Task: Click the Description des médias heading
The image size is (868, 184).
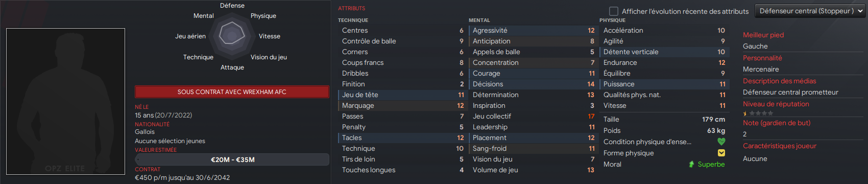Action: point(779,81)
